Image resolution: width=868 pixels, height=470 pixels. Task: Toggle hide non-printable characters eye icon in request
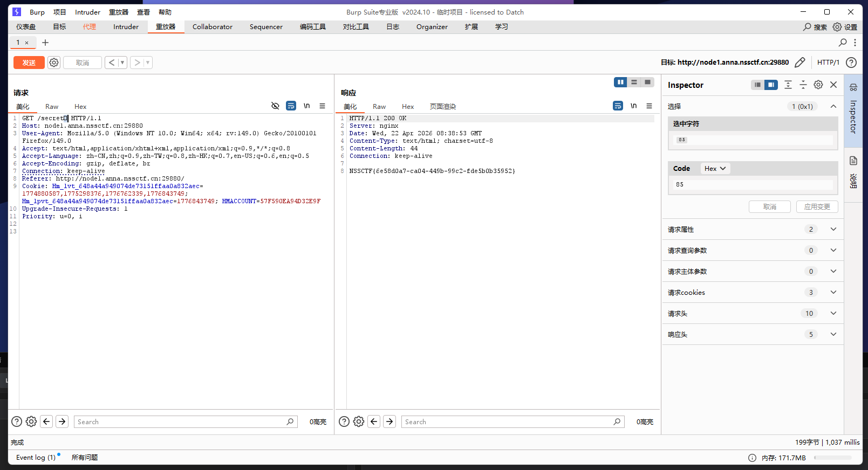[275, 106]
